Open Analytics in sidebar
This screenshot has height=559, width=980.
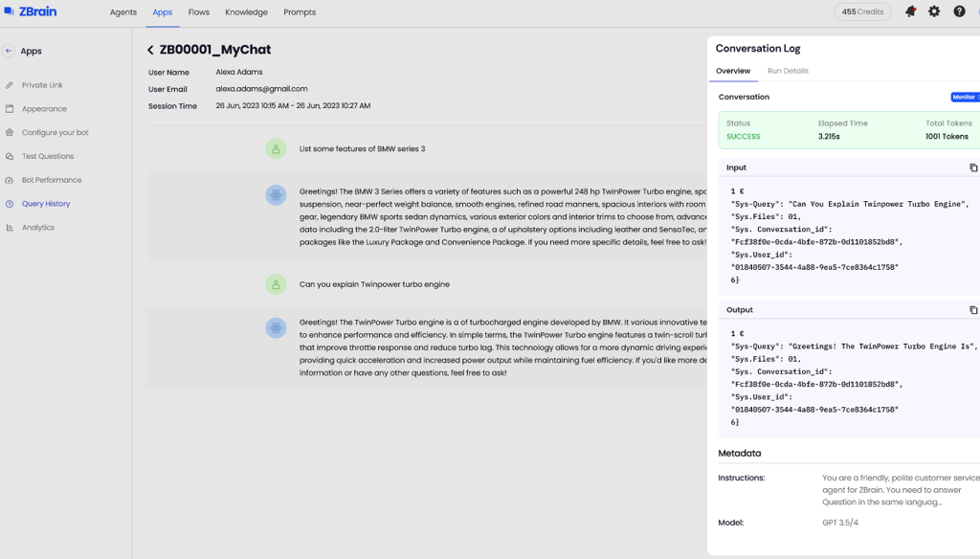(x=38, y=228)
